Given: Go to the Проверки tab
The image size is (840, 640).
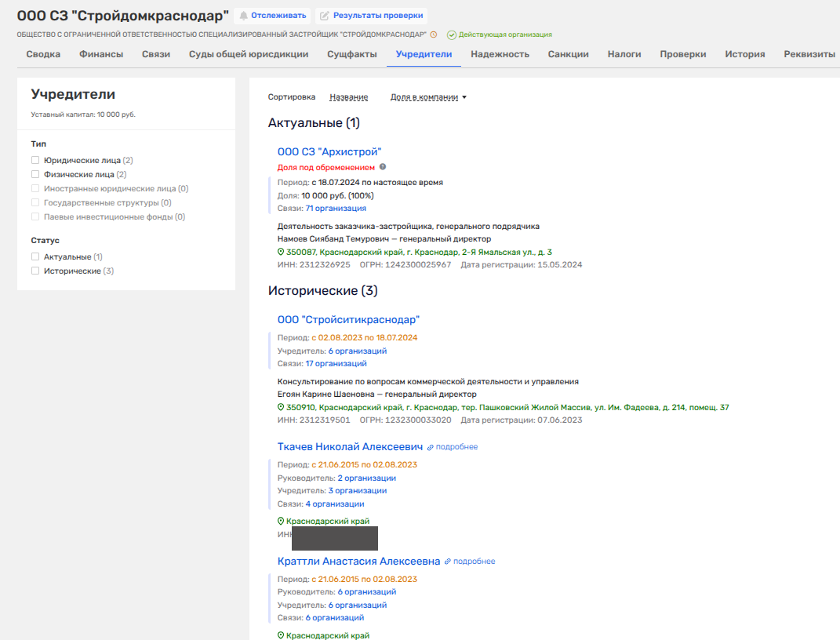Looking at the screenshot, I should [683, 54].
